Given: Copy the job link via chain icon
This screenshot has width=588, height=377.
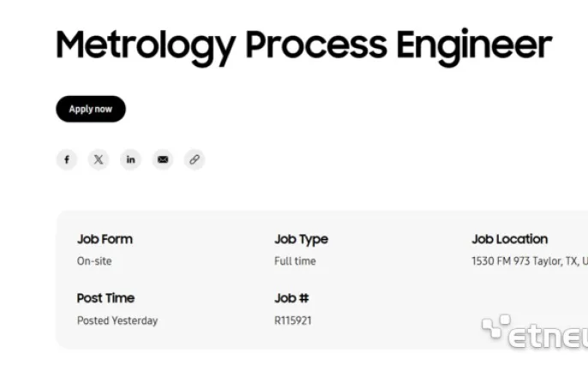Looking at the screenshot, I should (195, 159).
